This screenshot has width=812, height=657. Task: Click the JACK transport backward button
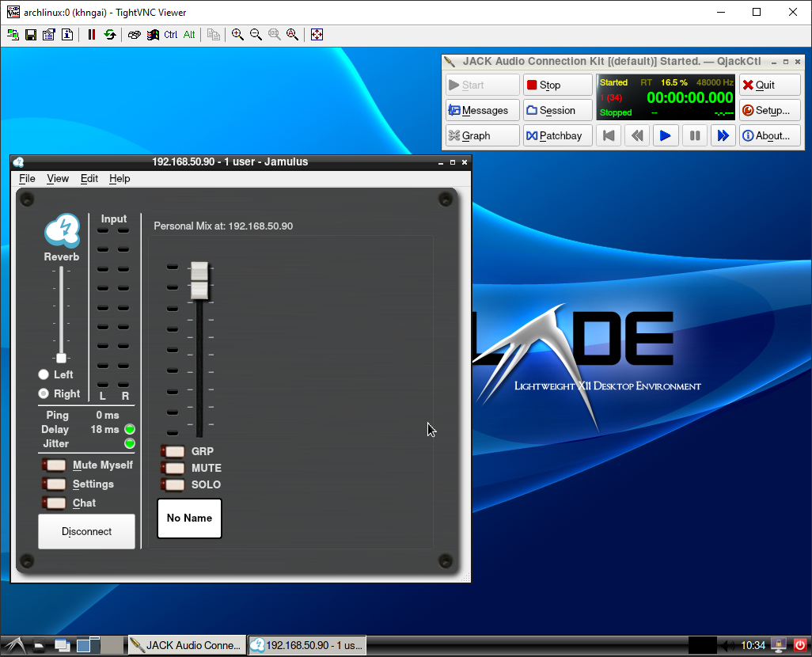pos(637,135)
